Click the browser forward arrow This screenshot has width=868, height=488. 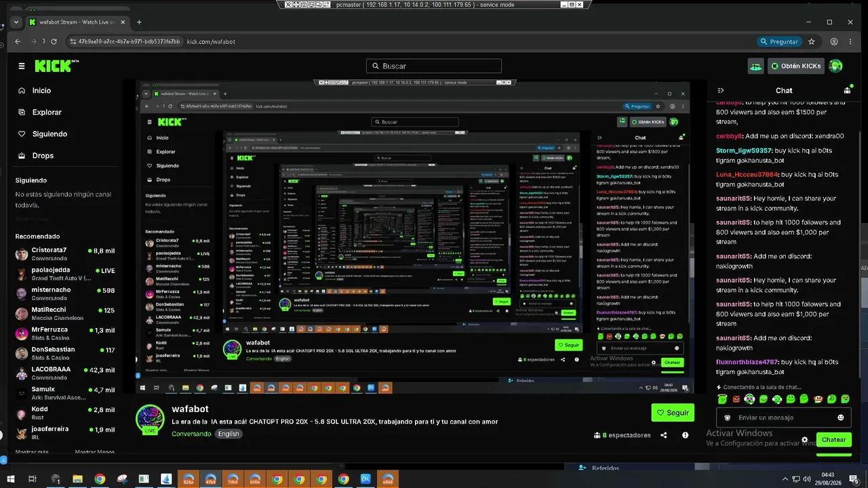(34, 41)
